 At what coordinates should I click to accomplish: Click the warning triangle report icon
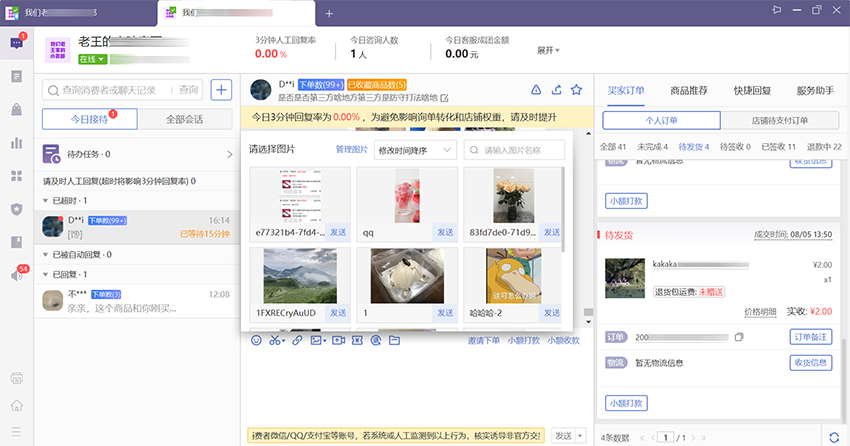pos(536,89)
